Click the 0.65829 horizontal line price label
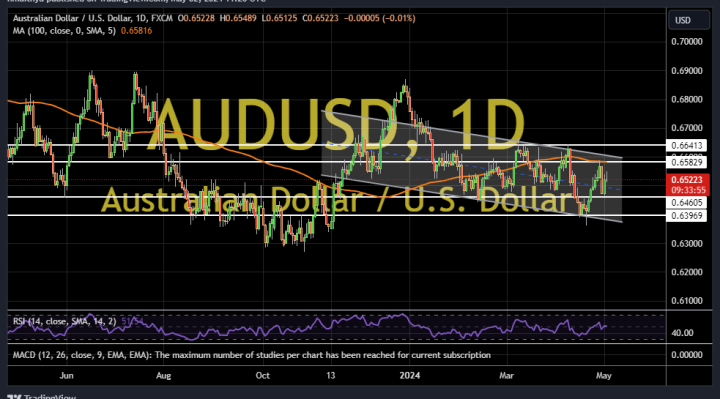 (686, 162)
